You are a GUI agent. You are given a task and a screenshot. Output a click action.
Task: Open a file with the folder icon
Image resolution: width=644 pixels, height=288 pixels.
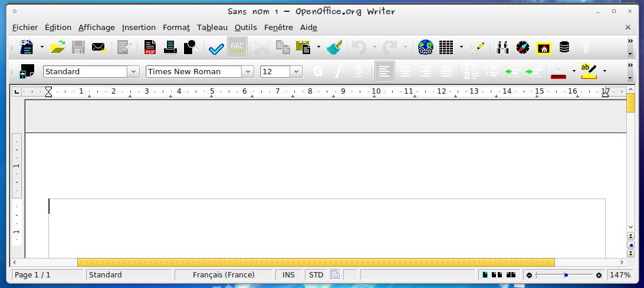tap(58, 47)
